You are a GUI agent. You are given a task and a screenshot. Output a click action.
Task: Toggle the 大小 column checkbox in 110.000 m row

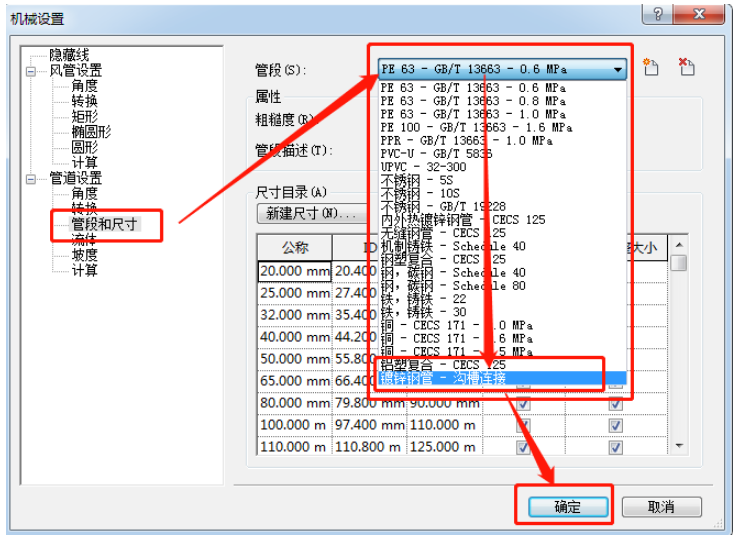pyautogui.click(x=615, y=447)
